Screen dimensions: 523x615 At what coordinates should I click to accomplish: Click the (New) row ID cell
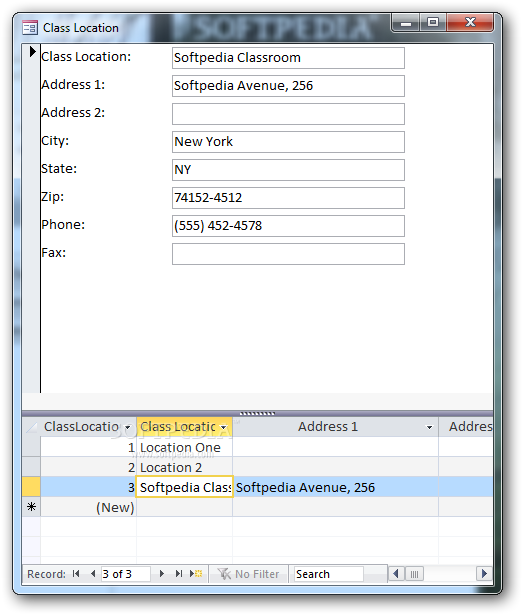point(89,507)
